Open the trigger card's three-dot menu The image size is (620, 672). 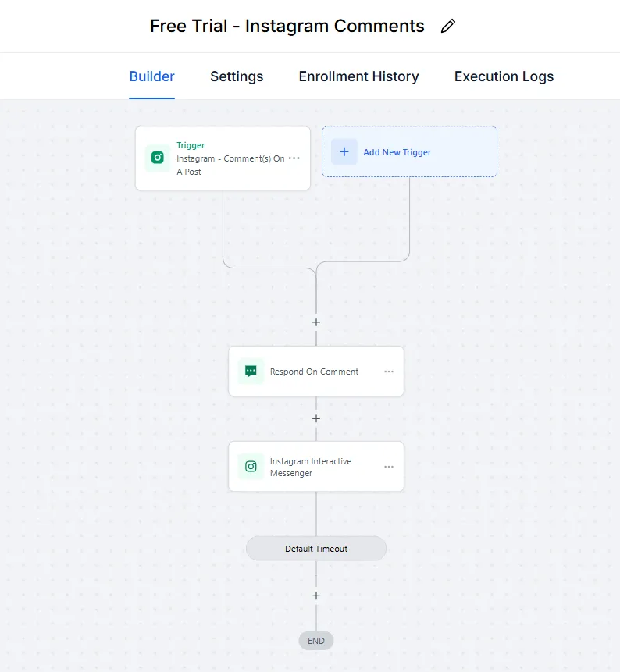(x=294, y=158)
